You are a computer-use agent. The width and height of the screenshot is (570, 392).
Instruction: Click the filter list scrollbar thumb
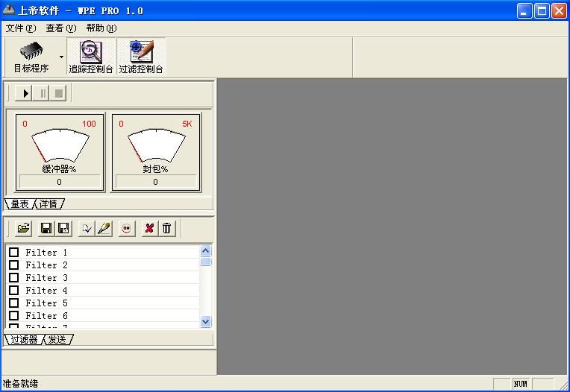205,262
